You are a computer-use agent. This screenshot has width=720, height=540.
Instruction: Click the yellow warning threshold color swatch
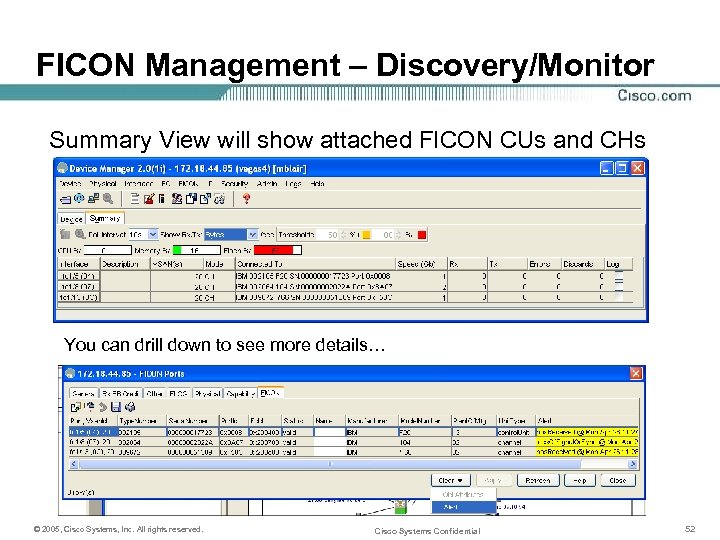tap(366, 235)
